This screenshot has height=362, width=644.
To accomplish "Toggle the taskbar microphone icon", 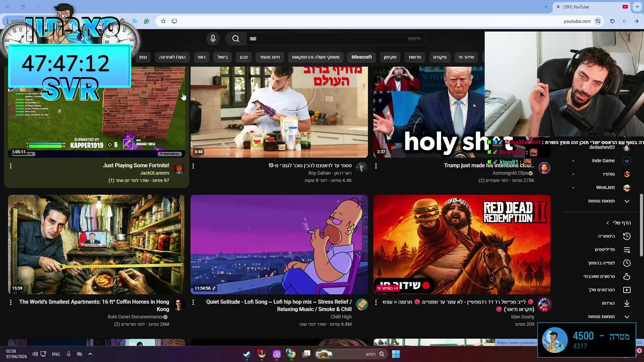I will pos(68,354).
